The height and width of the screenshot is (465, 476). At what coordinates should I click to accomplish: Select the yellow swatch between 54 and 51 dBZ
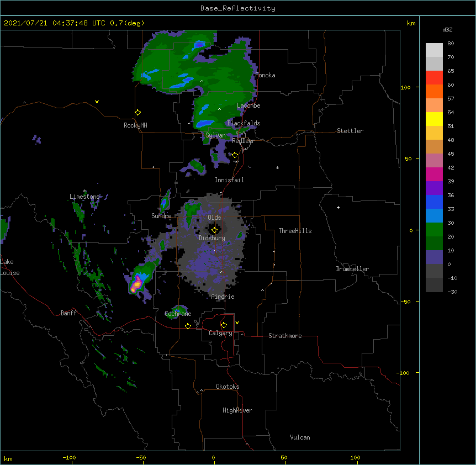[x=434, y=119]
